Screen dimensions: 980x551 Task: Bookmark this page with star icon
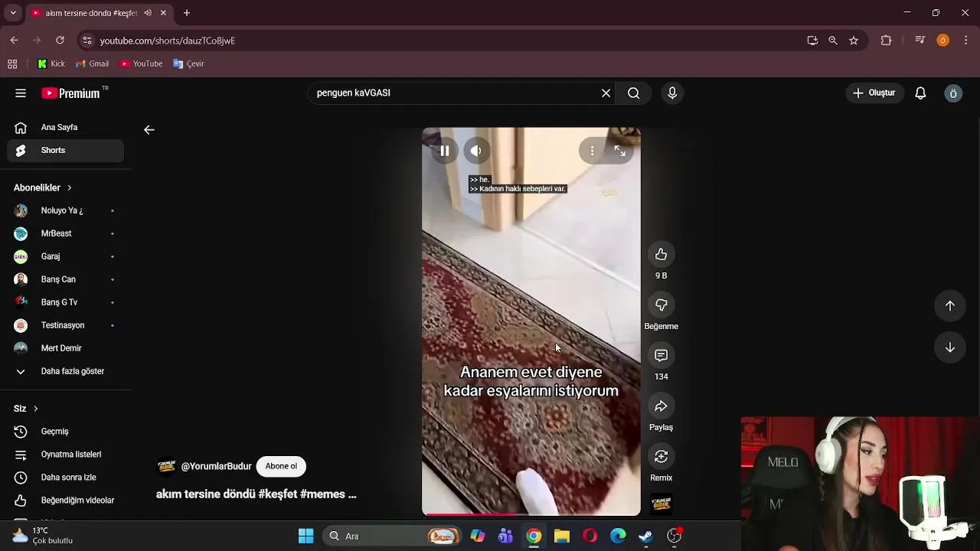click(854, 41)
